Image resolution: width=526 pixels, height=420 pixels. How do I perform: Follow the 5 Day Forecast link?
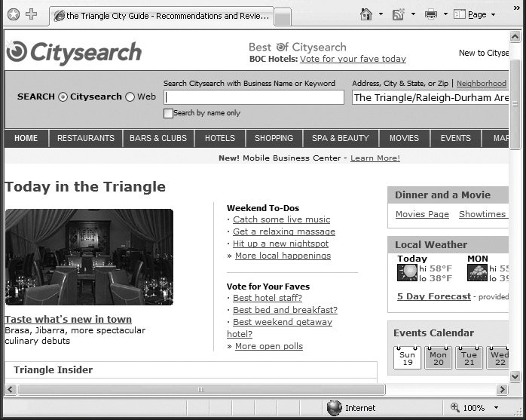tap(433, 296)
